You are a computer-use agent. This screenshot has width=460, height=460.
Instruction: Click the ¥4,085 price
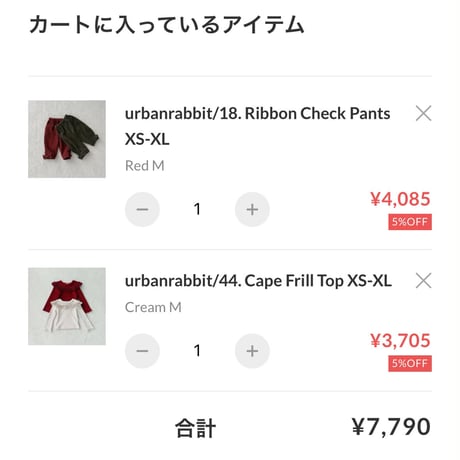click(400, 199)
